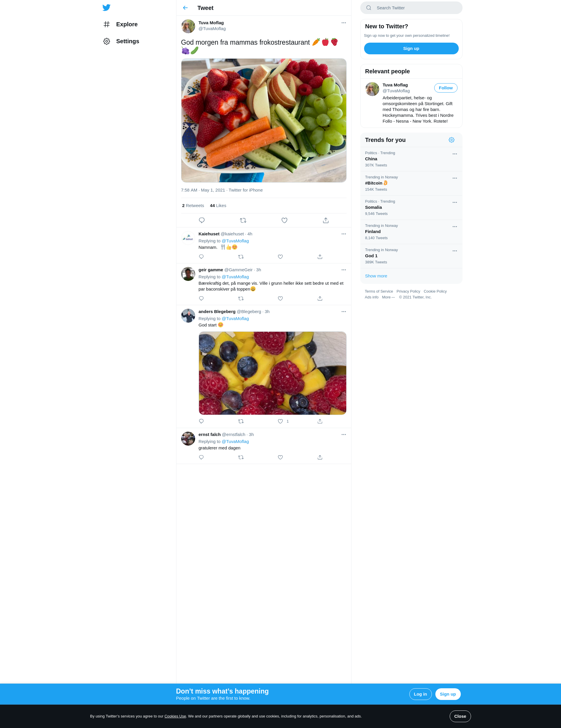561x728 pixels.
Task: Click the Search Twitter field
Action: pos(411,8)
